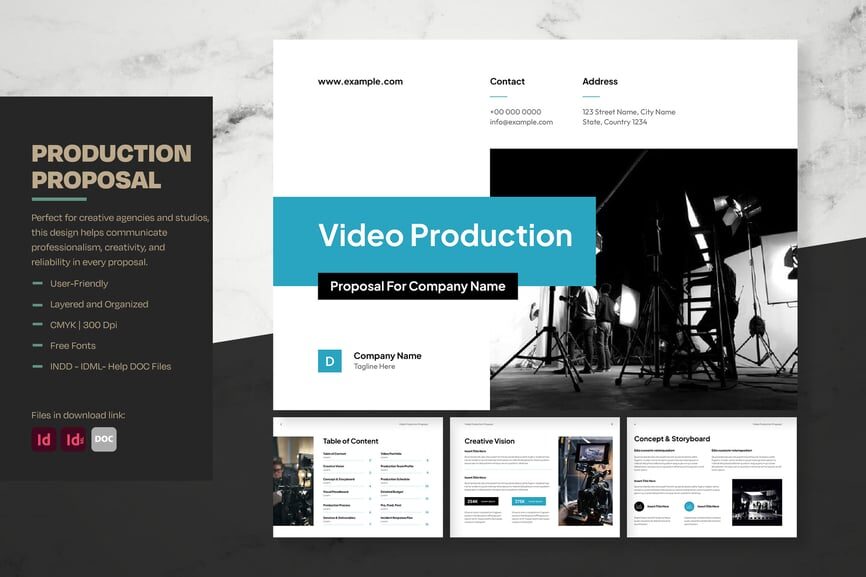Viewport: 866px width, 577px height.
Task: Click the InDesign INDD file icon
Action: click(44, 439)
